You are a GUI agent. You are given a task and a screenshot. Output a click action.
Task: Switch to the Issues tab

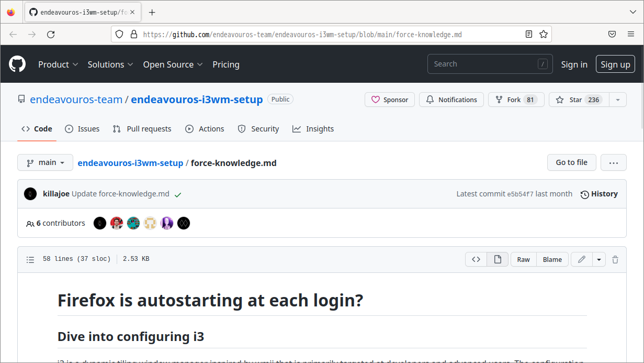[x=82, y=129]
